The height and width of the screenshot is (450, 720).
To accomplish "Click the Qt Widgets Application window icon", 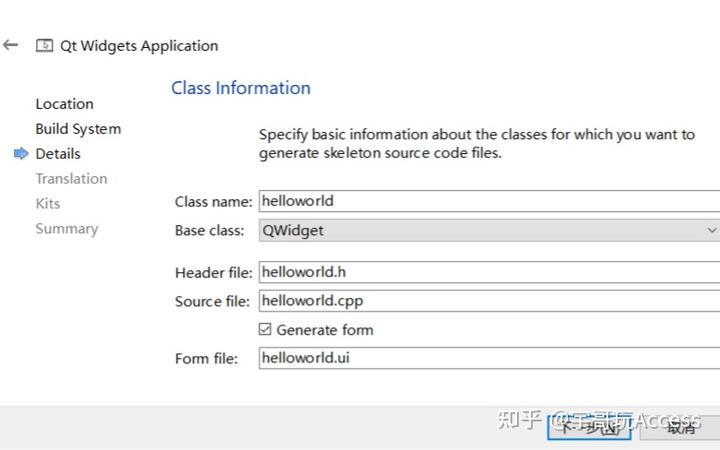I will pyautogui.click(x=44, y=46).
